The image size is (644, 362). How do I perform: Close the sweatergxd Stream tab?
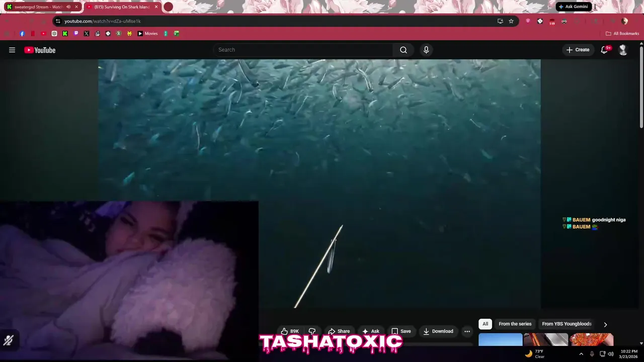[x=76, y=7]
